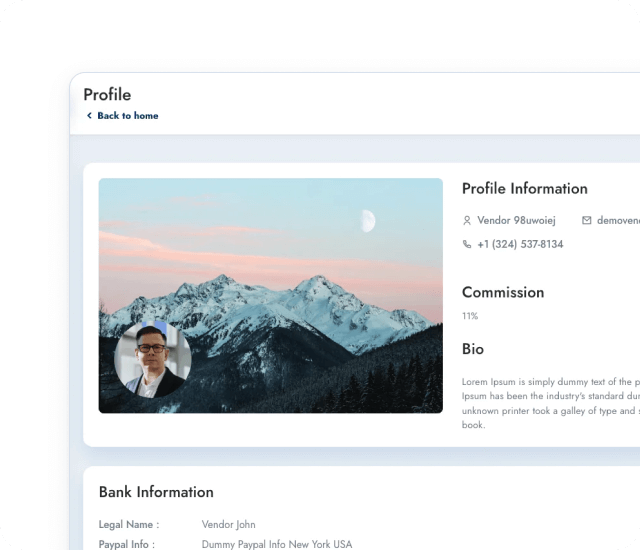The height and width of the screenshot is (550, 640).
Task: Click the Profile page title
Action: (107, 95)
